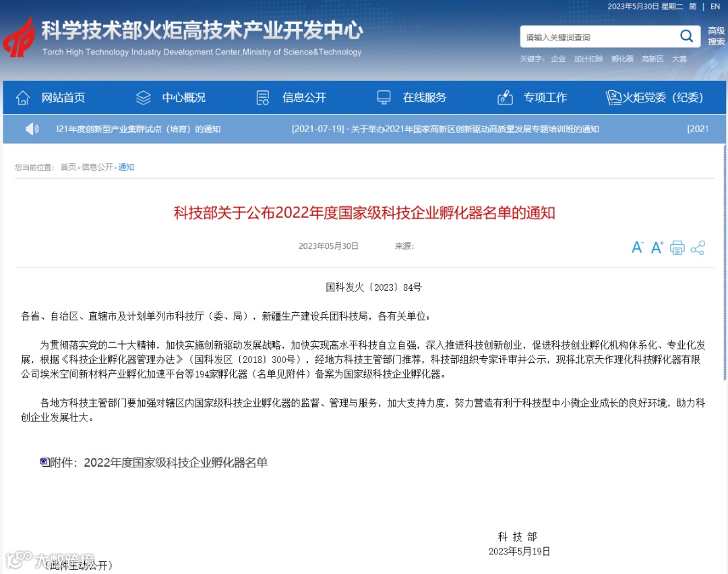728x574 pixels.
Task: Click the magnifier search icon
Action: [x=686, y=36]
